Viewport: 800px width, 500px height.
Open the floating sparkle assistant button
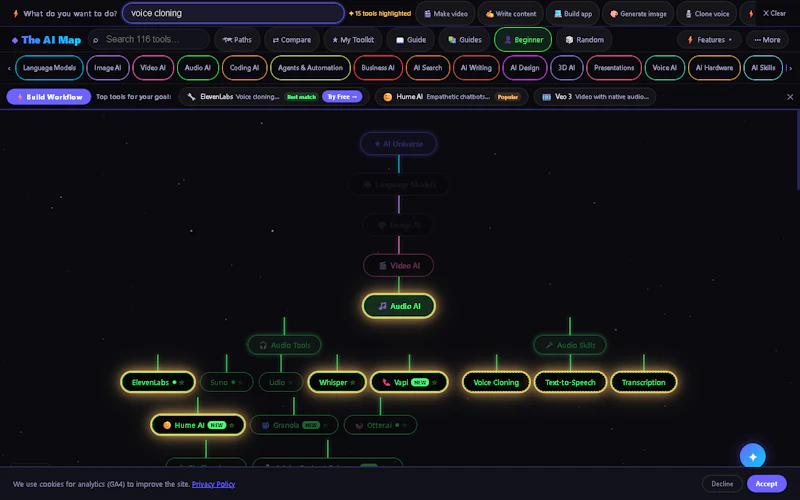pyautogui.click(x=753, y=457)
